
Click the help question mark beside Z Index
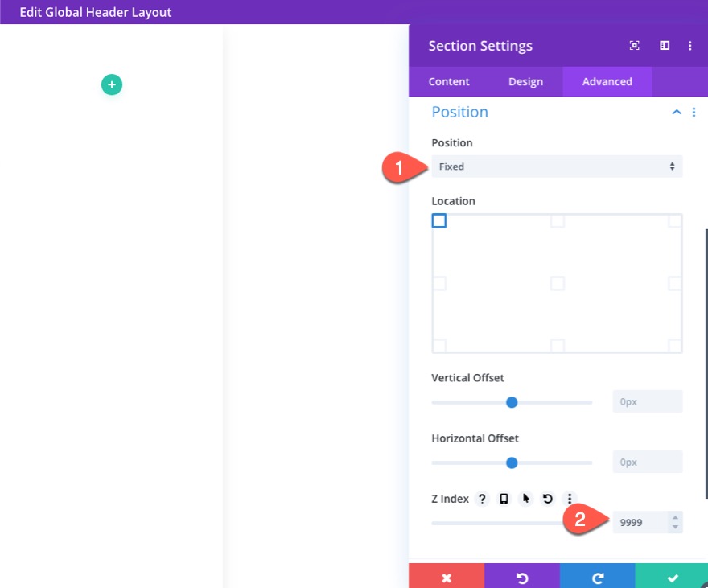pyautogui.click(x=481, y=499)
